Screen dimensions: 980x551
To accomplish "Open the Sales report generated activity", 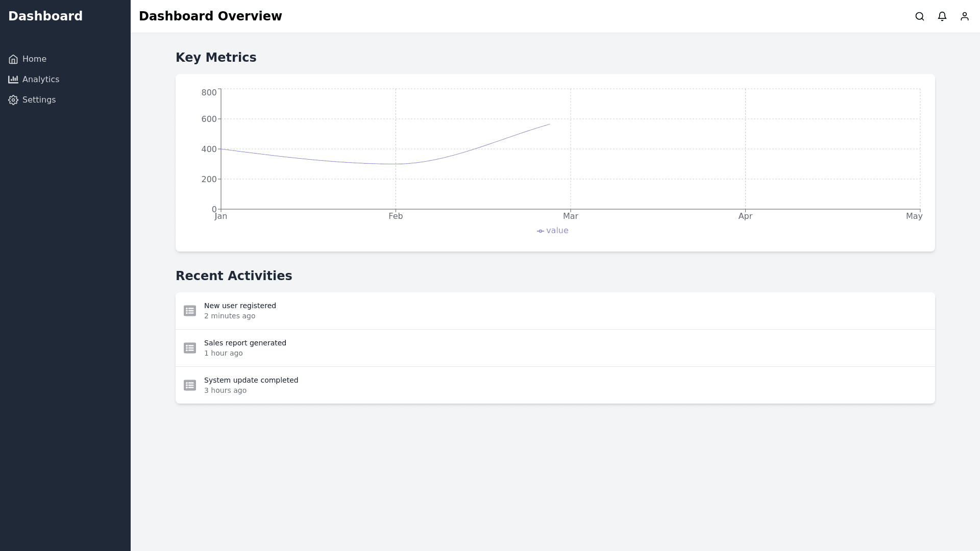I will (245, 343).
